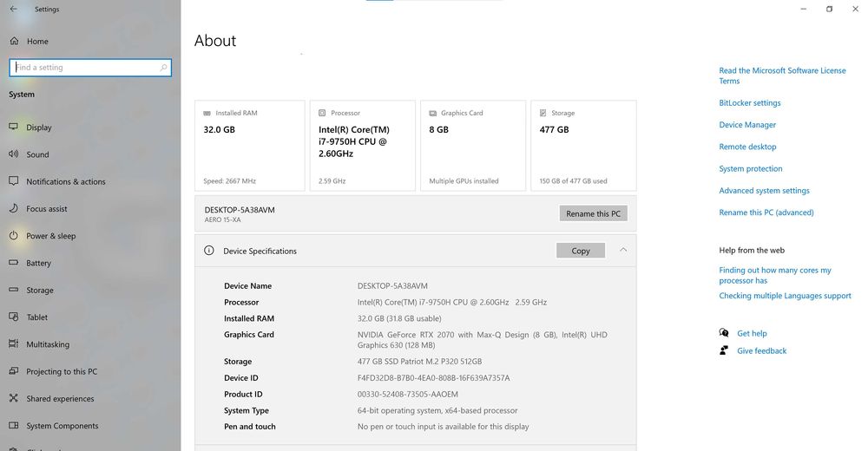This screenshot has width=868, height=451.
Task: Focus the Find a setting search box
Action: tap(90, 68)
